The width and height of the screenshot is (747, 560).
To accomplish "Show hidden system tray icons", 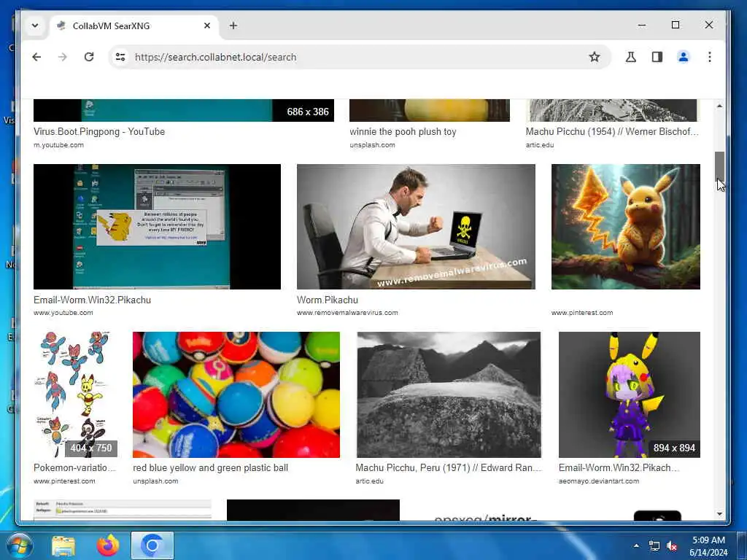I will (636, 545).
